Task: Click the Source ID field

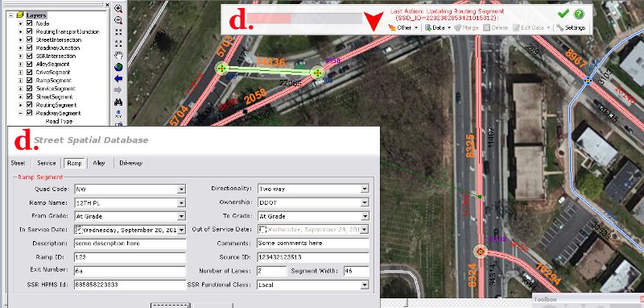Action: [x=313, y=257]
